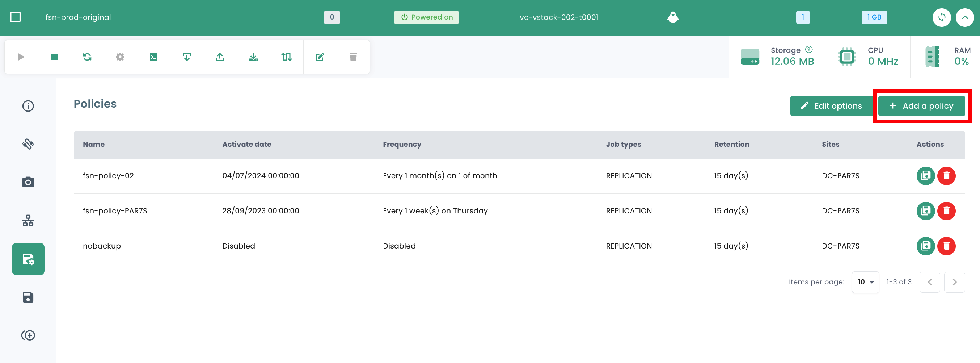Delete the fsn-policy-PAR7S policy
This screenshot has width=980, height=363.
[946, 210]
